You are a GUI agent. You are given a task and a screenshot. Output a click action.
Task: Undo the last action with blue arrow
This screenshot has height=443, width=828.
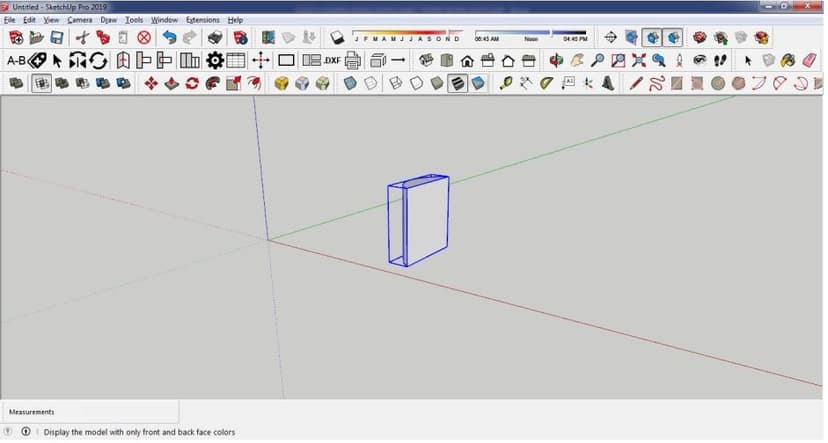click(x=169, y=37)
